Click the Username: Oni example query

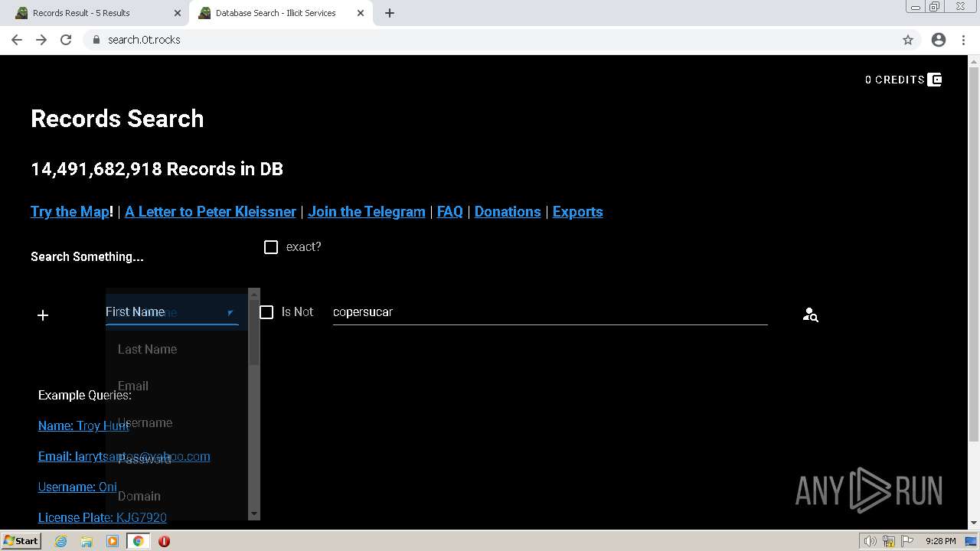point(77,487)
